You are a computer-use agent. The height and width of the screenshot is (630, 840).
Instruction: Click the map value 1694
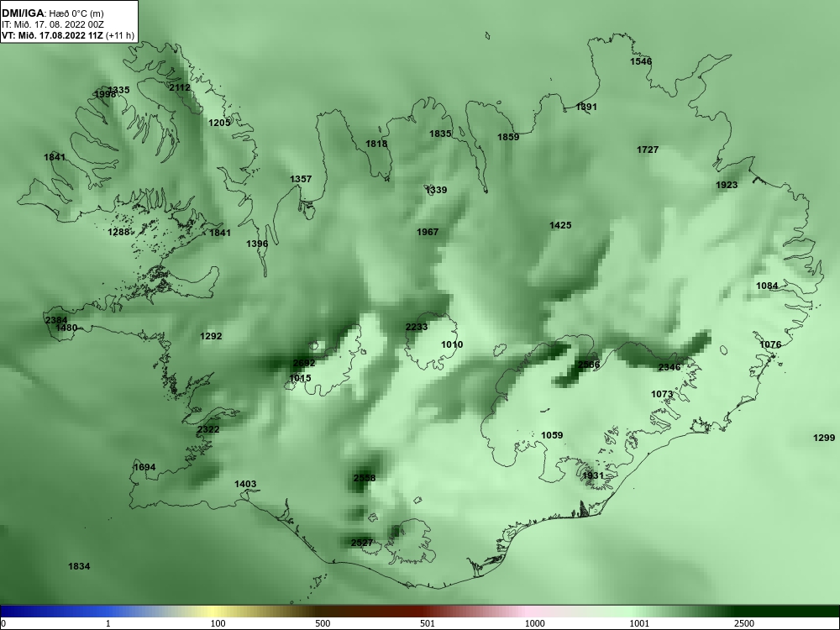click(x=144, y=467)
